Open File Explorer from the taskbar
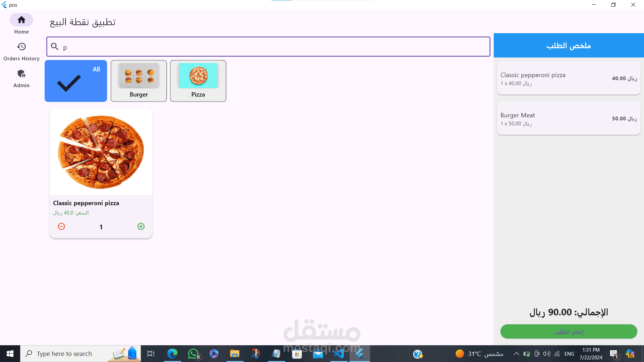 pos(234,354)
